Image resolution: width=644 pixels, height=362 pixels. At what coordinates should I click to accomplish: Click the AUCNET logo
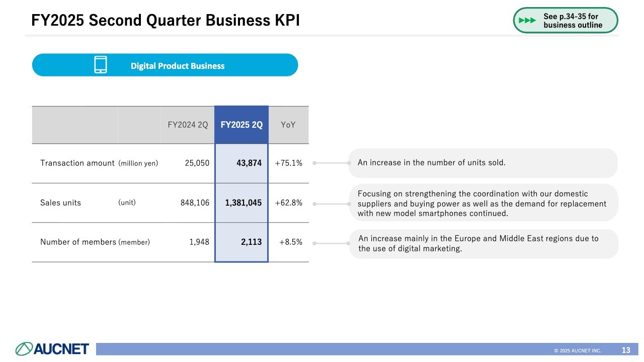tap(52, 348)
